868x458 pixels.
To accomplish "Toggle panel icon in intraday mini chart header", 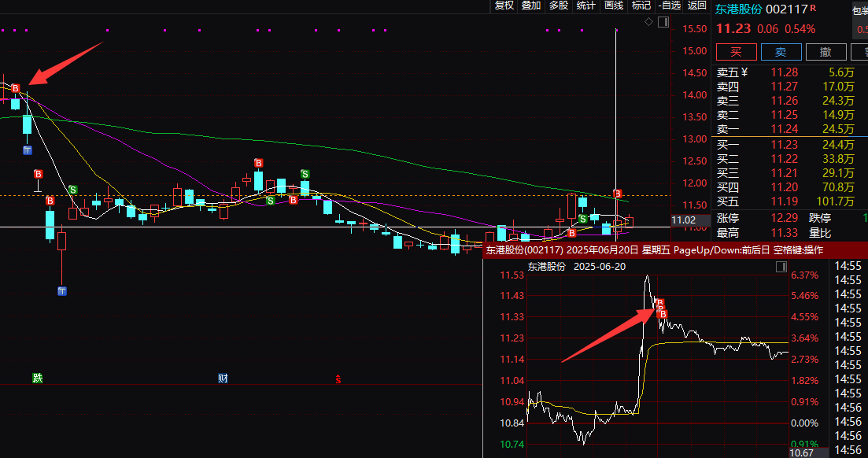I will point(781,267).
